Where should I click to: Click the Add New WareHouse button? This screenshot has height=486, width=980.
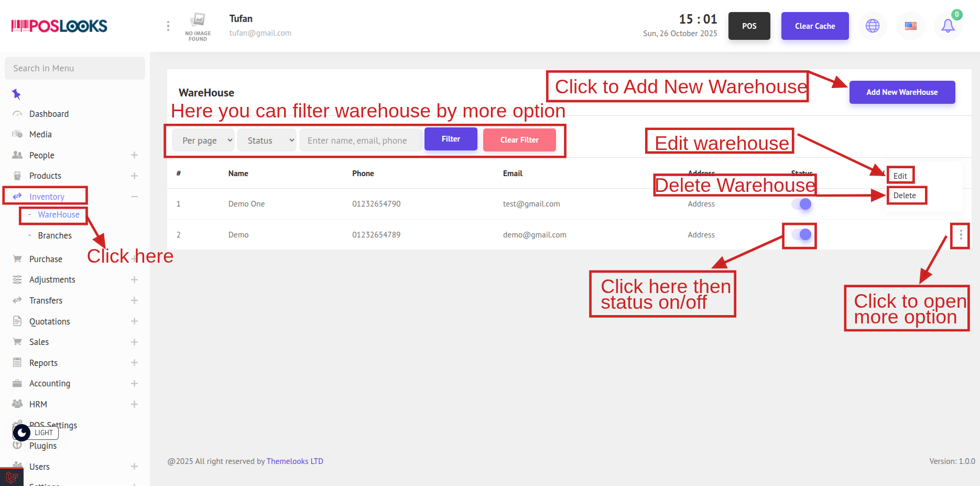[x=902, y=92]
